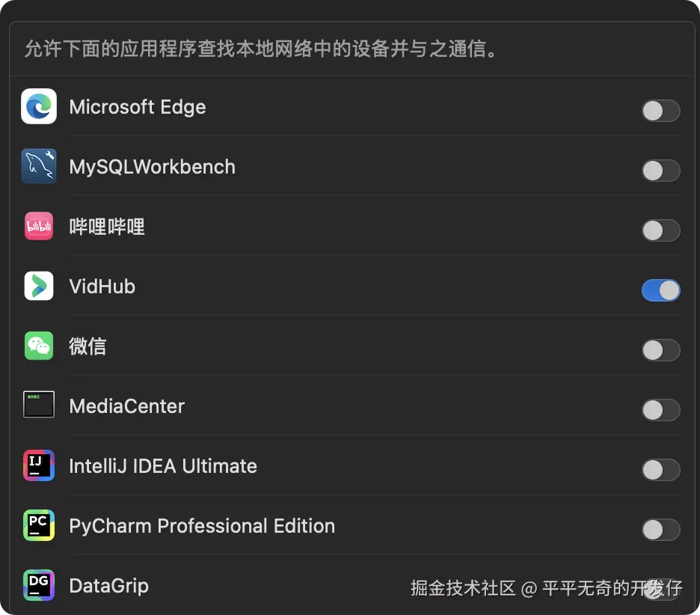
Task: Click the Microsoft Edge app icon
Action: click(x=39, y=107)
